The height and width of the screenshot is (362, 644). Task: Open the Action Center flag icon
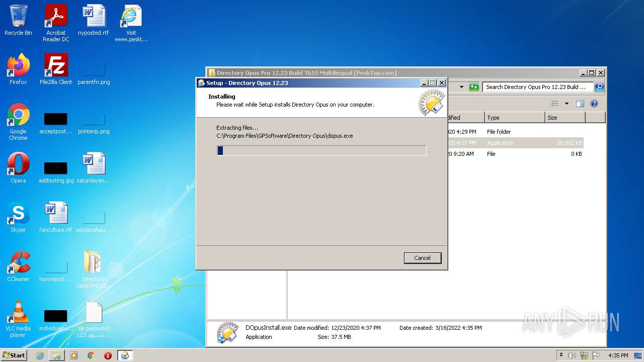(x=596, y=355)
